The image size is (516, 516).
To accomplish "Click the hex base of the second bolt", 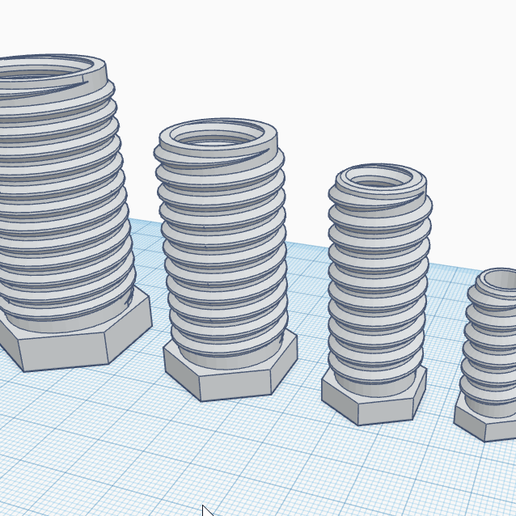I will (233, 377).
